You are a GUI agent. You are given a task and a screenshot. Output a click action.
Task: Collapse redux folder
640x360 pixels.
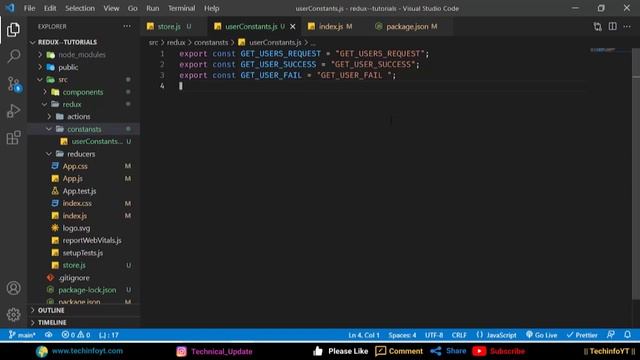(84, 104)
